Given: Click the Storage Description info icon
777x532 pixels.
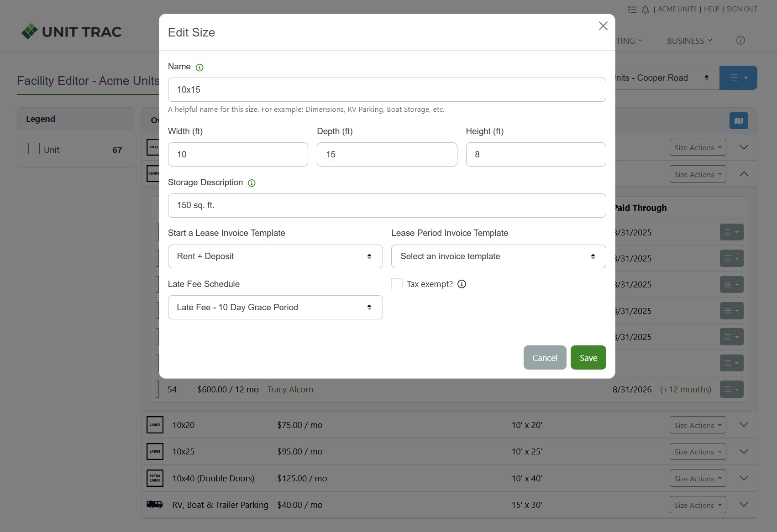Looking at the screenshot, I should click(252, 183).
